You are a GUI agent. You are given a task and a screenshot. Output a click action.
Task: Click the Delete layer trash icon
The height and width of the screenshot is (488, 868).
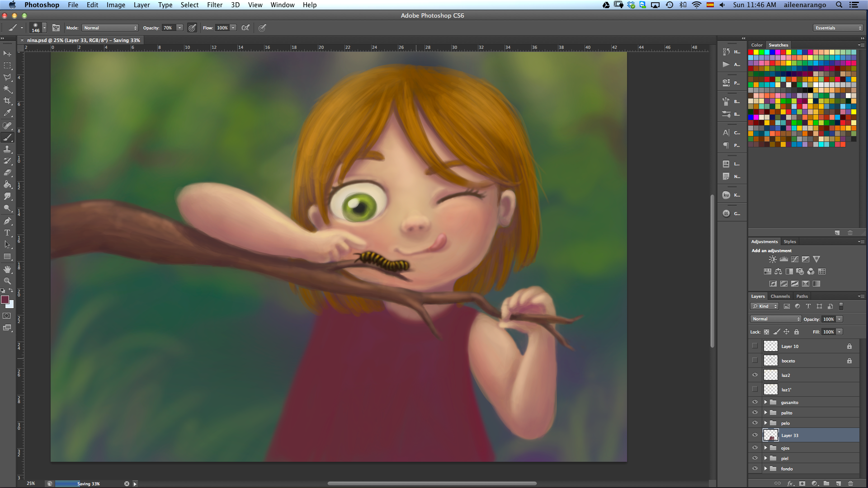(x=850, y=483)
